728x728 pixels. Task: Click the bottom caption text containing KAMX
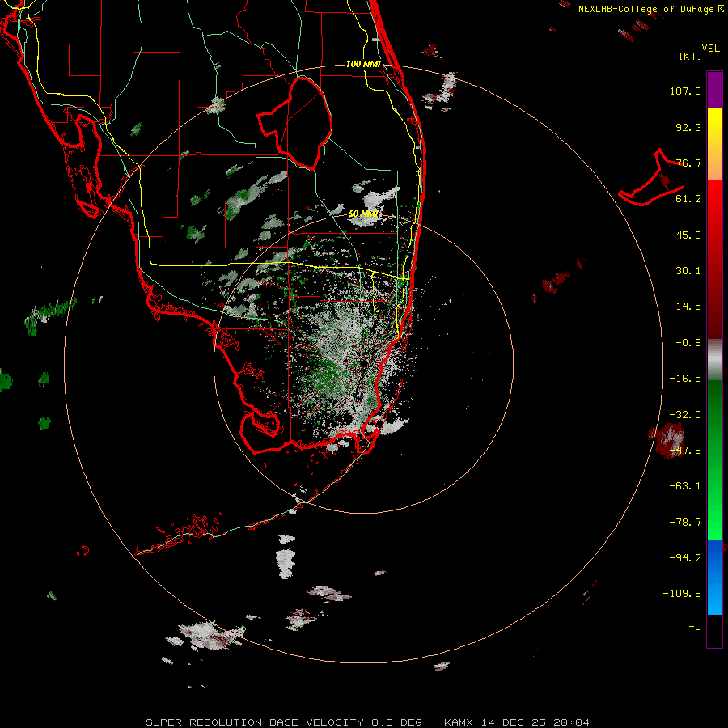click(x=367, y=722)
